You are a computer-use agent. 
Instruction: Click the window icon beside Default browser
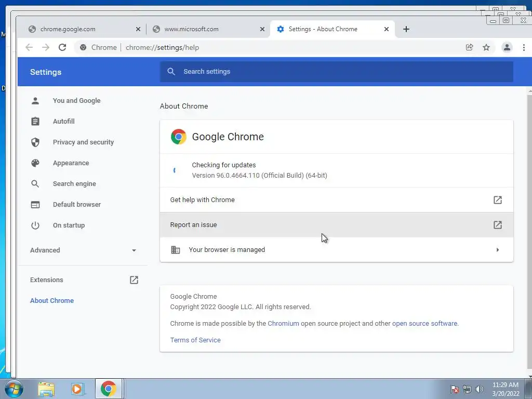coord(35,205)
